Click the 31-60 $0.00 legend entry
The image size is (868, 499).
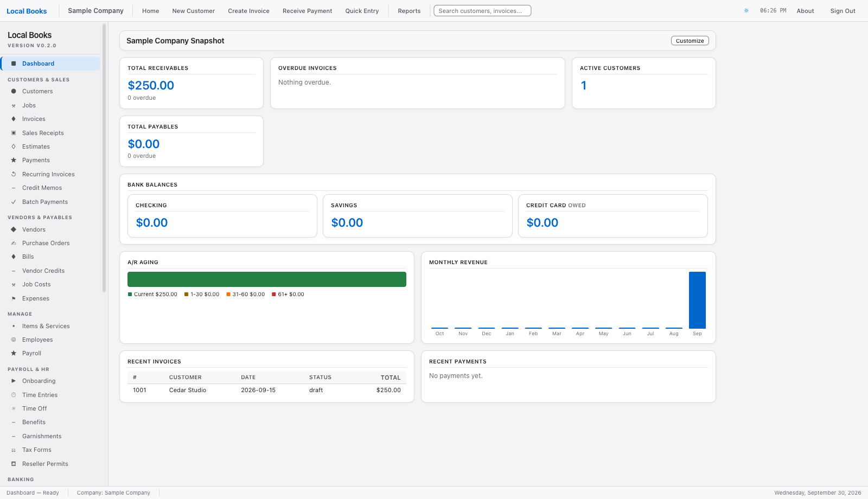tap(246, 295)
